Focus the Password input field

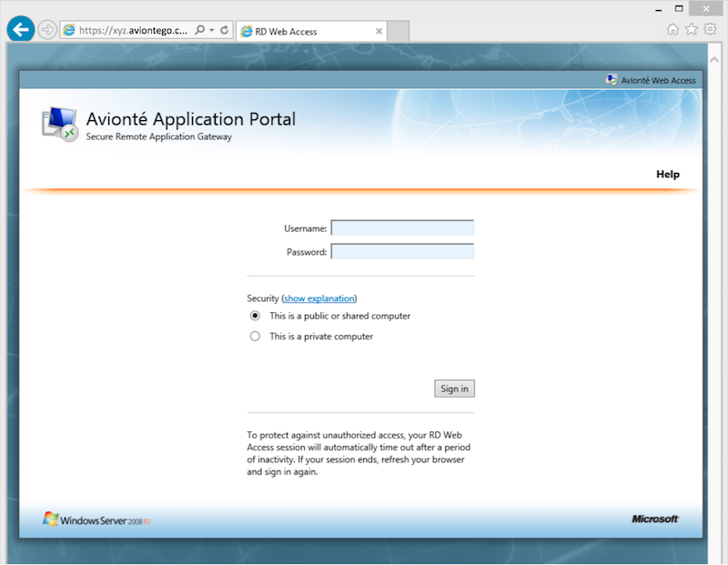402,252
